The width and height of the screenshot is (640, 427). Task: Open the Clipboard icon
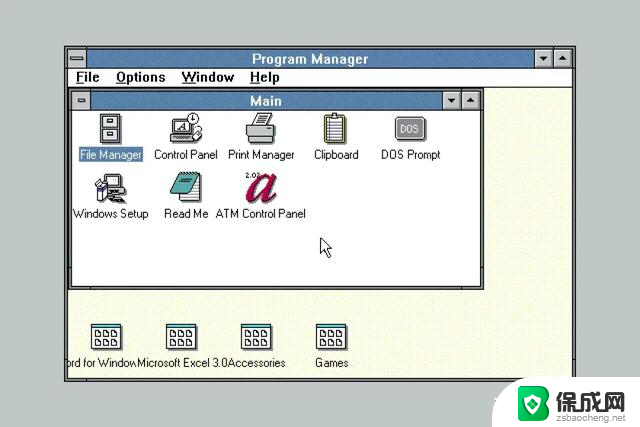tap(335, 128)
